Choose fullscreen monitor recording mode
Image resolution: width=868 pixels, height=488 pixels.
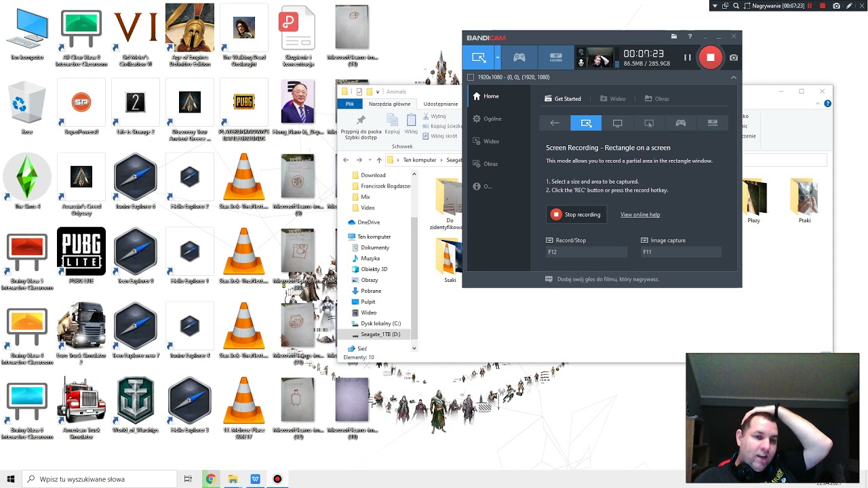pyautogui.click(x=617, y=123)
